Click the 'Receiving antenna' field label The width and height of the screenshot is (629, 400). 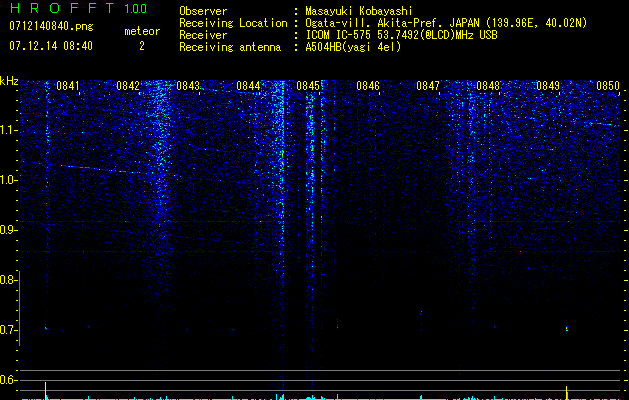click(x=230, y=47)
